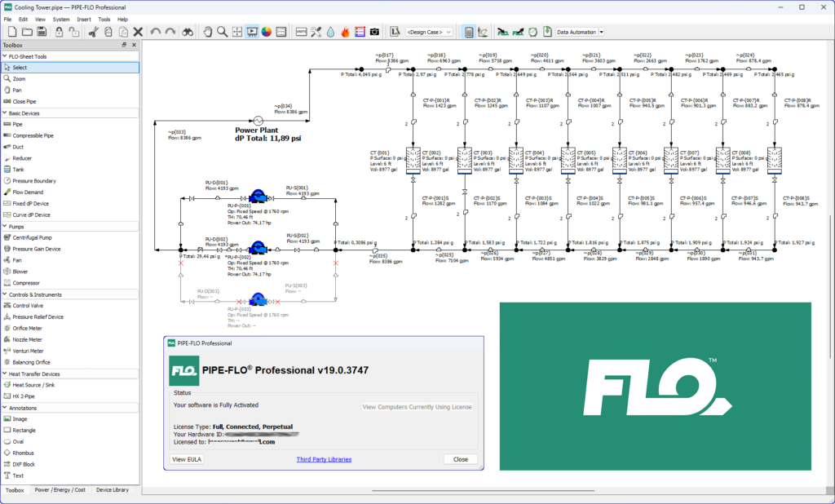This screenshot has height=504, width=835.
Task: Toggle the presentation view toolbar button
Action: click(x=254, y=31)
